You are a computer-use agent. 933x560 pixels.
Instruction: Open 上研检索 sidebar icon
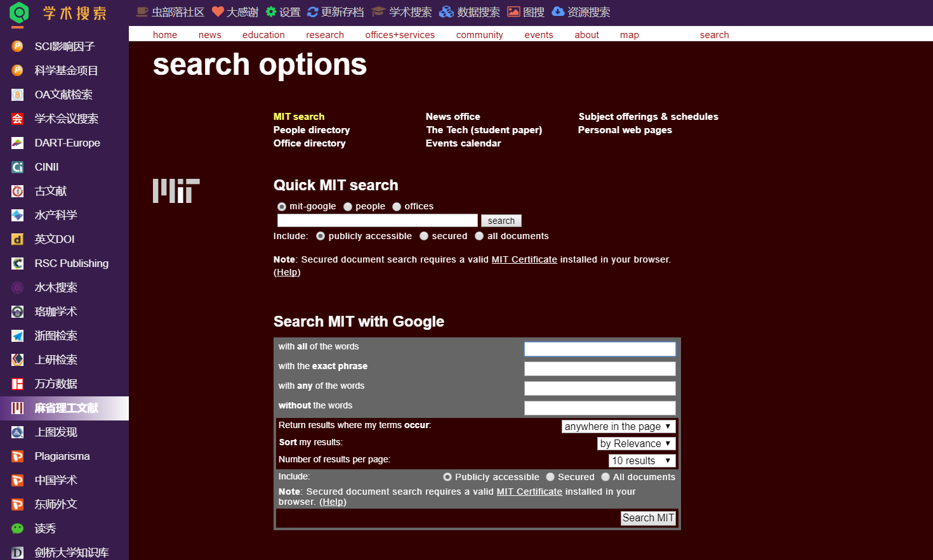(x=18, y=360)
